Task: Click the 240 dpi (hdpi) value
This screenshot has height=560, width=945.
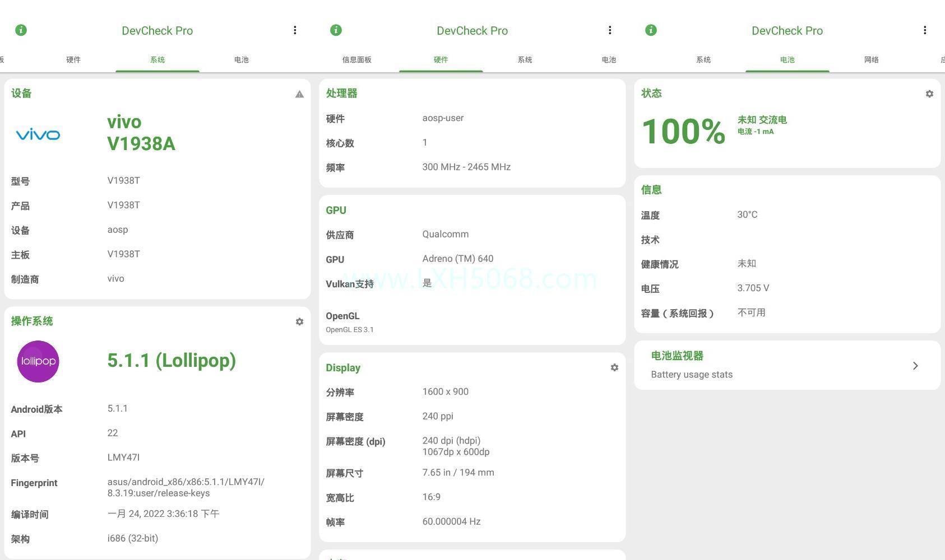Action: click(x=451, y=441)
